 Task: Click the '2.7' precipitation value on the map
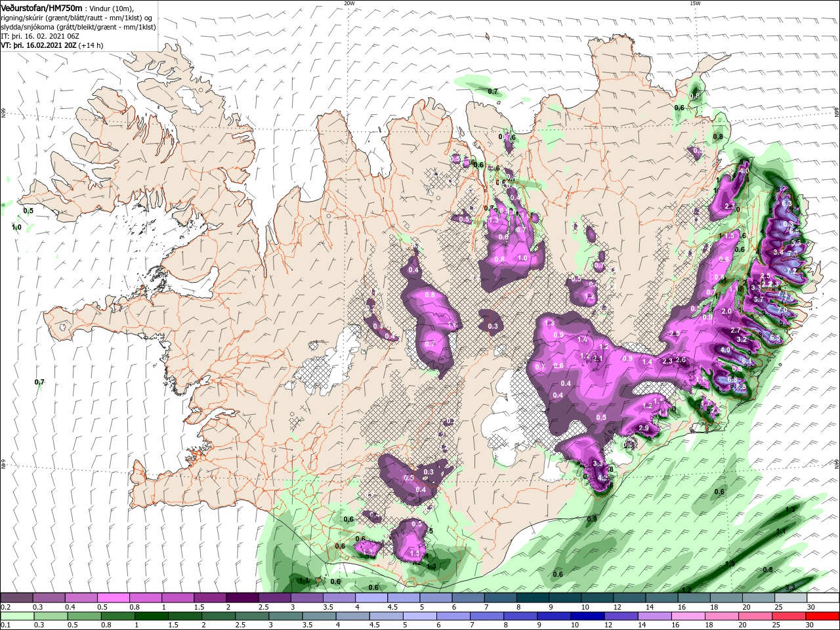pyautogui.click(x=736, y=331)
